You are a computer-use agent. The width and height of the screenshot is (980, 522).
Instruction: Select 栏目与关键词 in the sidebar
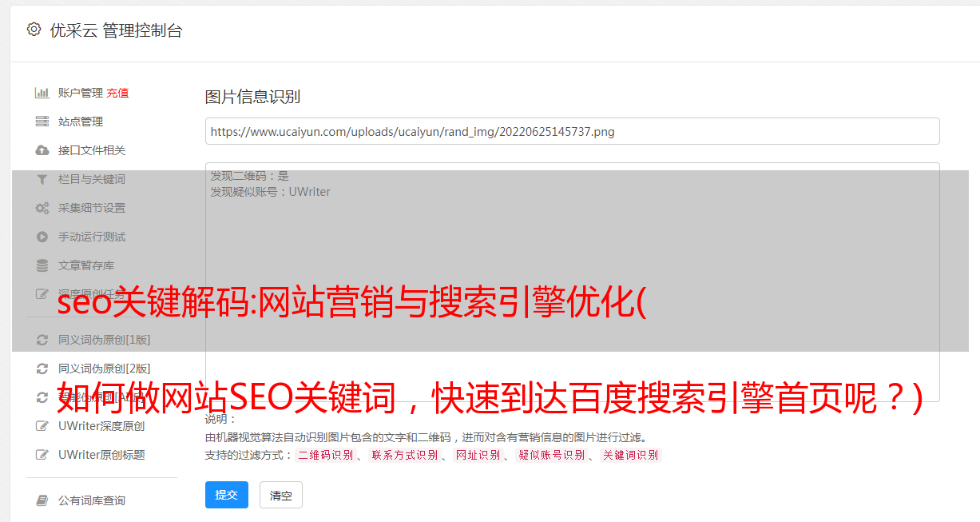click(92, 179)
